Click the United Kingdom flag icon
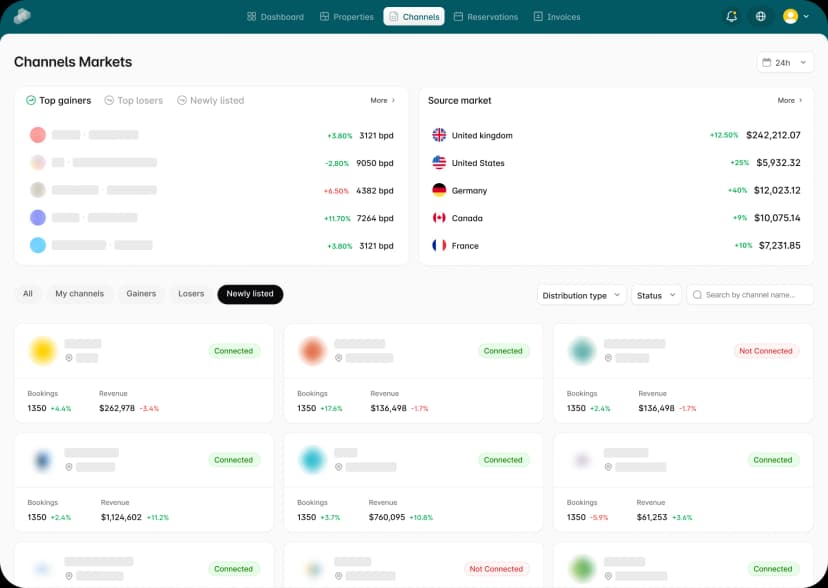The width and height of the screenshot is (828, 588). point(439,135)
